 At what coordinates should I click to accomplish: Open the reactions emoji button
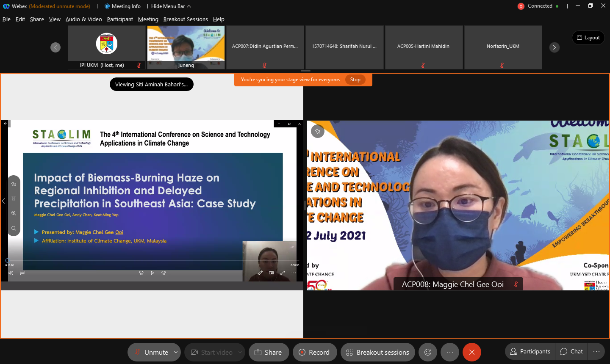pyautogui.click(x=428, y=352)
